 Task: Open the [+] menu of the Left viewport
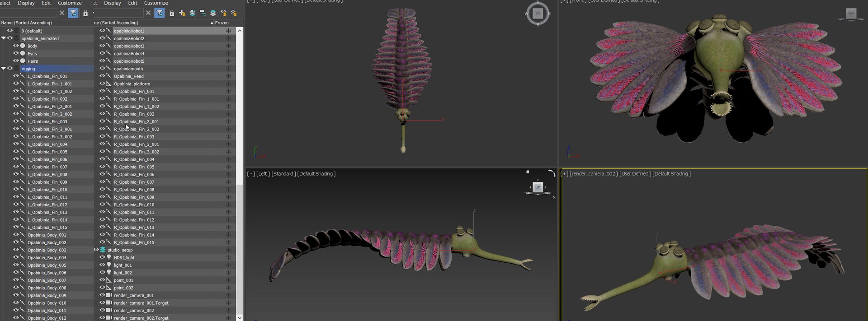pos(251,174)
